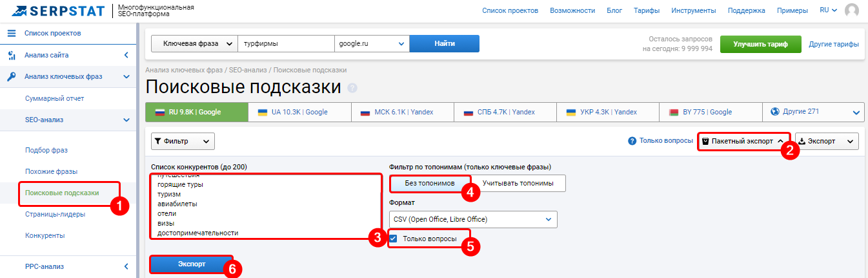The height and width of the screenshot is (278, 868).
Task: Switch to the СПБ 4.7K Yandex tab
Action: tap(505, 112)
